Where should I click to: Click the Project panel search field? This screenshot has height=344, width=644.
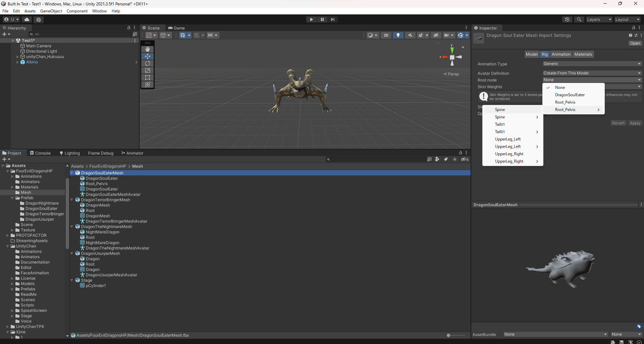375,159
